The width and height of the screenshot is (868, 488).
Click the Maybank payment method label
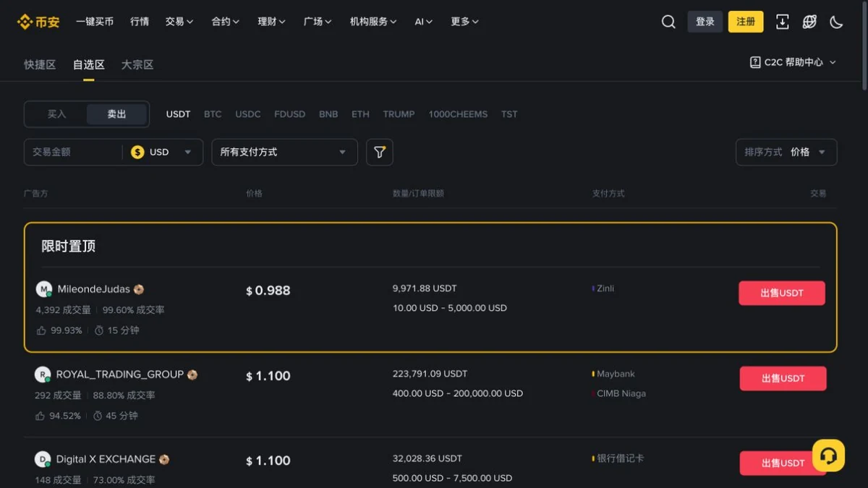tap(616, 374)
